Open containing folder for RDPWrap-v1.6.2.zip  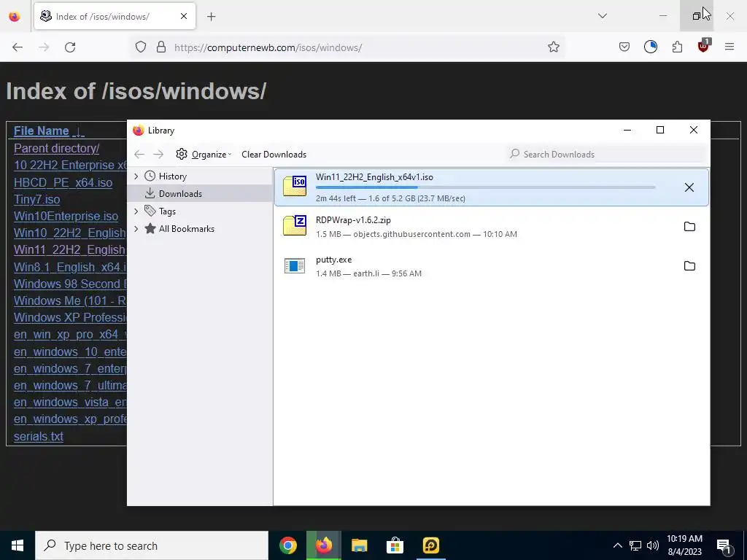(689, 227)
